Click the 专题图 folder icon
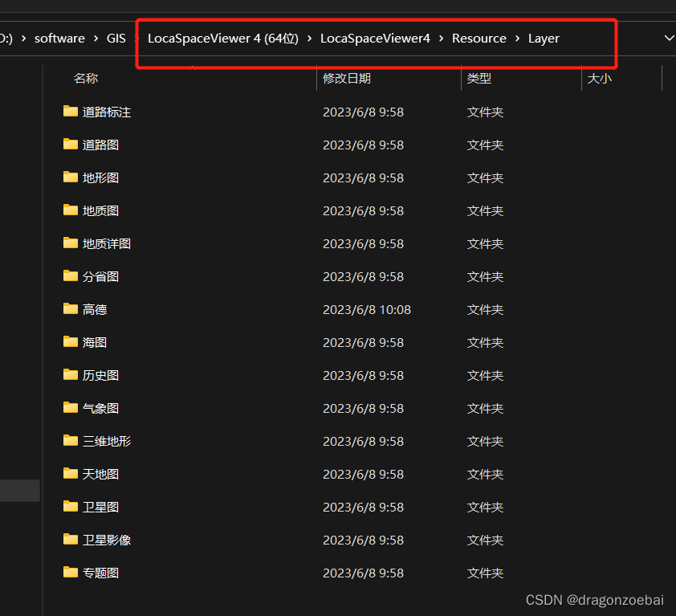 71,572
